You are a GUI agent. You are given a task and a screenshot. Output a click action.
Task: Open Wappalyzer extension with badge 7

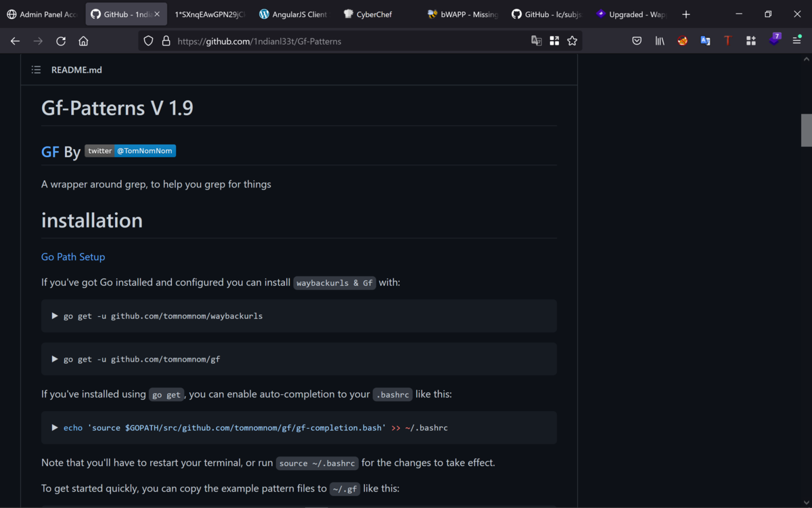pyautogui.click(x=775, y=40)
